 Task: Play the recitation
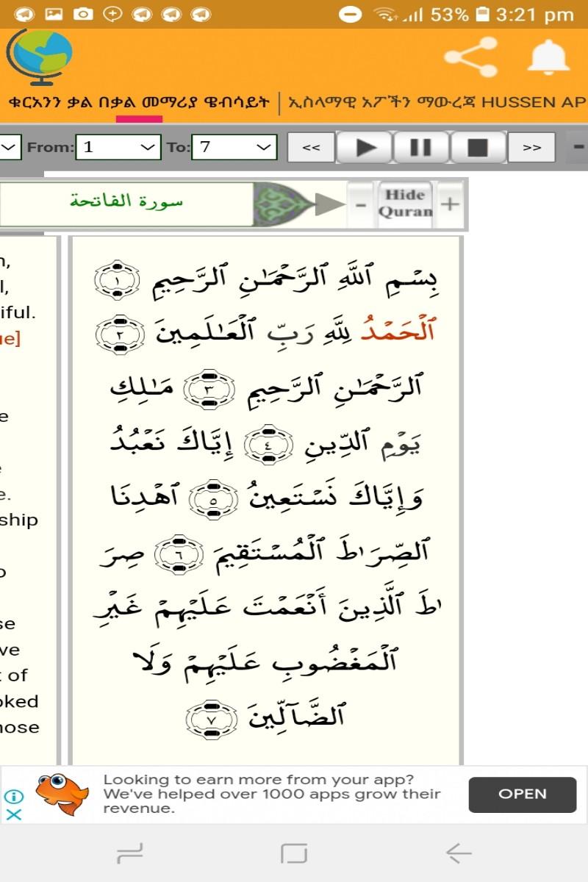click(x=365, y=147)
